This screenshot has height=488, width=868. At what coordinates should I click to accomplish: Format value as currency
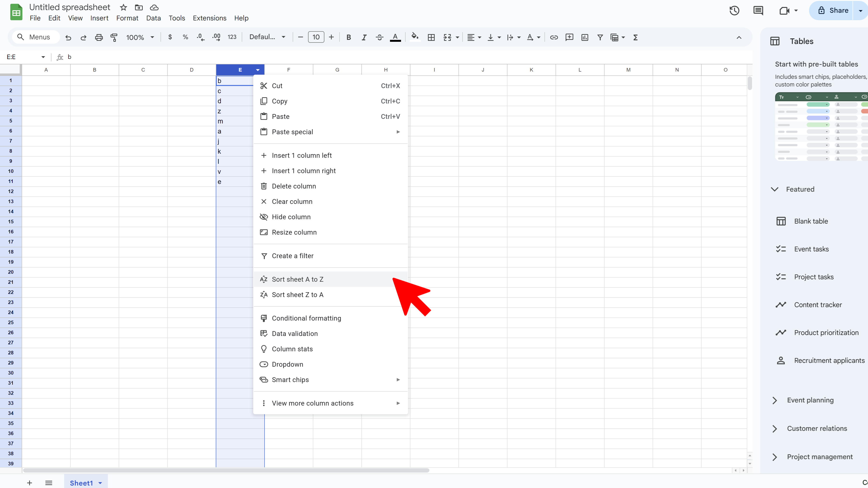(170, 37)
